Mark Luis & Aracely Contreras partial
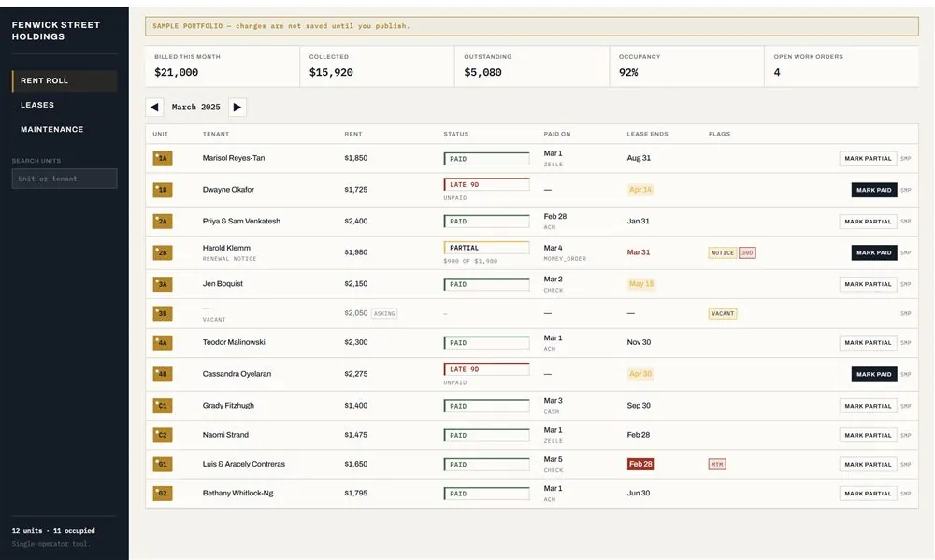This screenshot has height=560, width=935. (x=868, y=464)
